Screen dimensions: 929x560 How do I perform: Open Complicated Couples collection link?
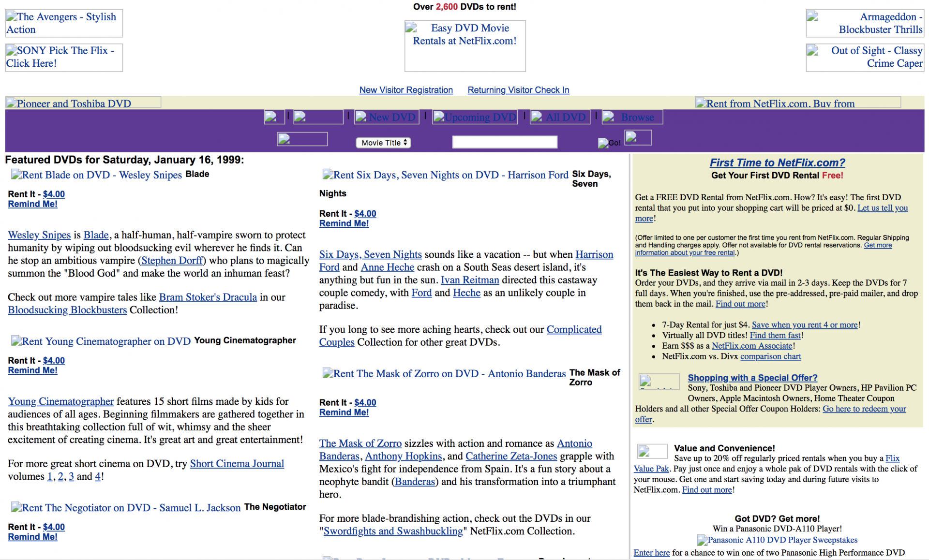[x=460, y=336]
